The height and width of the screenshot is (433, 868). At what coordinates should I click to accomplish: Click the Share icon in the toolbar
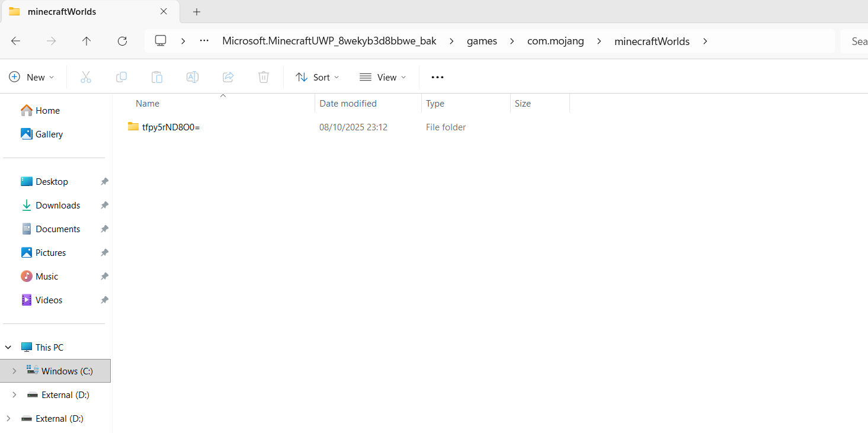pos(228,77)
